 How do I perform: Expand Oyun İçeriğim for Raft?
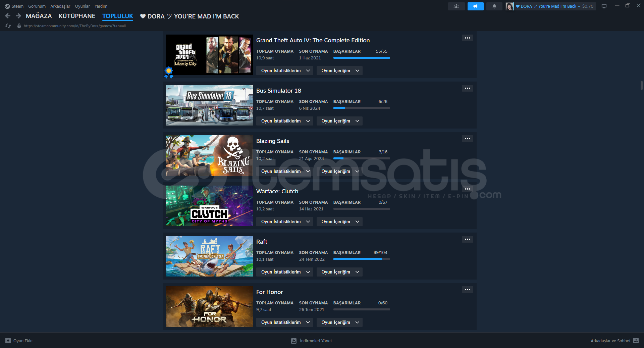(x=339, y=272)
